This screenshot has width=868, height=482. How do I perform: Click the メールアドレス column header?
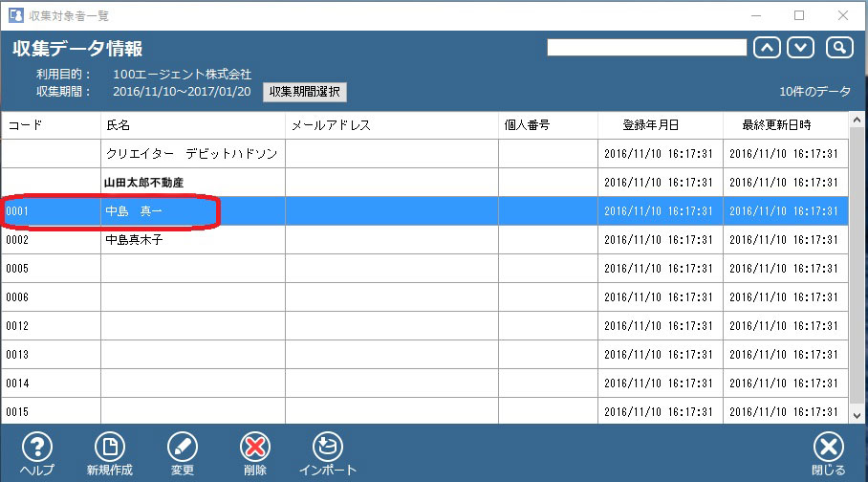[x=391, y=125]
